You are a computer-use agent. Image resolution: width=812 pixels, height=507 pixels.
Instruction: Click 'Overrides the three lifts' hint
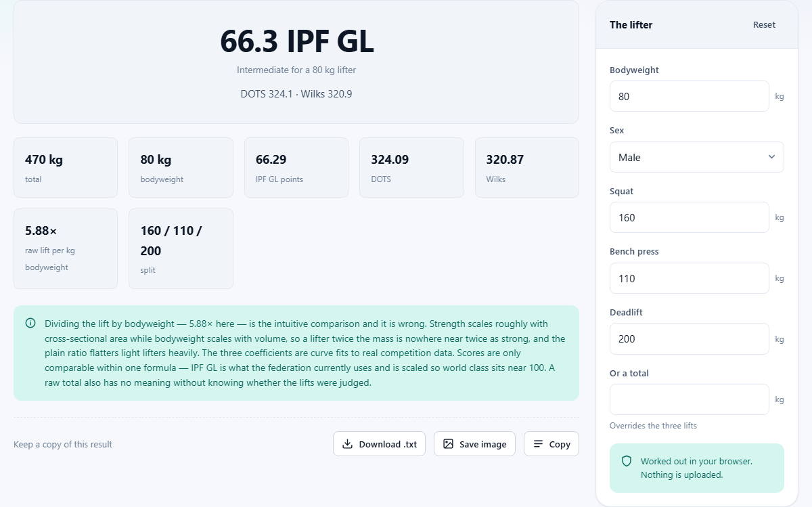coord(653,426)
